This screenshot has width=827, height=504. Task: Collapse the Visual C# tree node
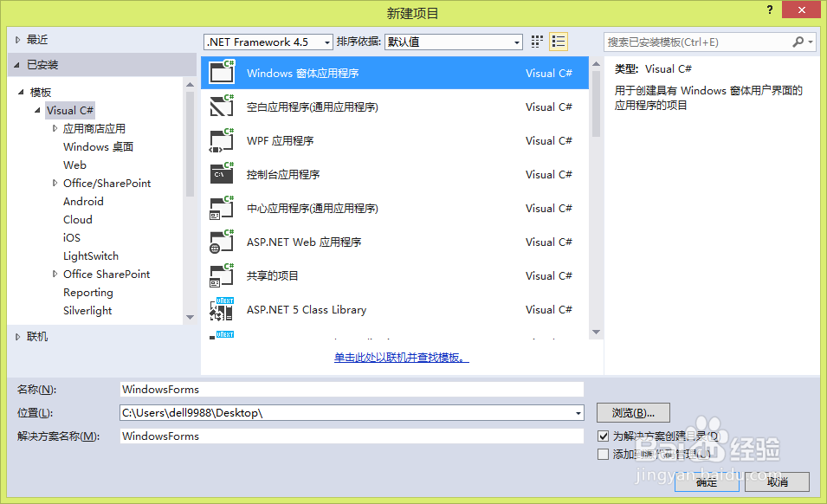pyautogui.click(x=37, y=110)
